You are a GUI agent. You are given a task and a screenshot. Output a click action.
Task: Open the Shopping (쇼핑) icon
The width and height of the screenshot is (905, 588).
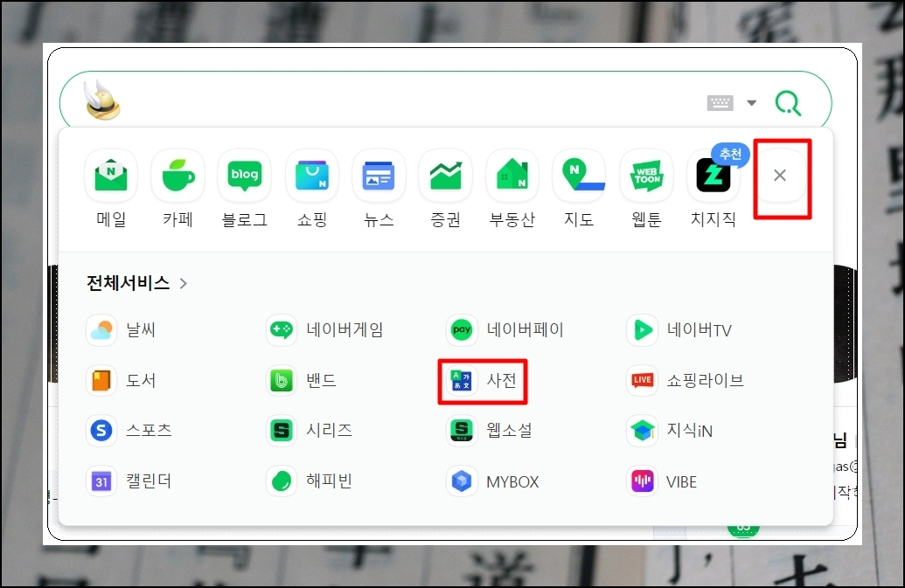coord(311,176)
